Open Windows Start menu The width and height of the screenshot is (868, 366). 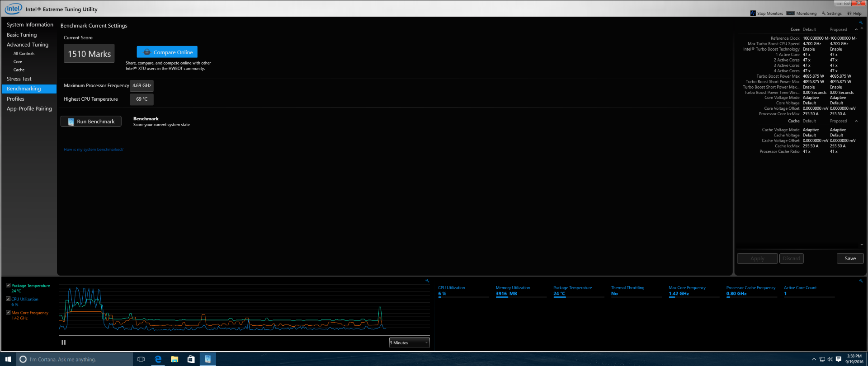(x=8, y=359)
